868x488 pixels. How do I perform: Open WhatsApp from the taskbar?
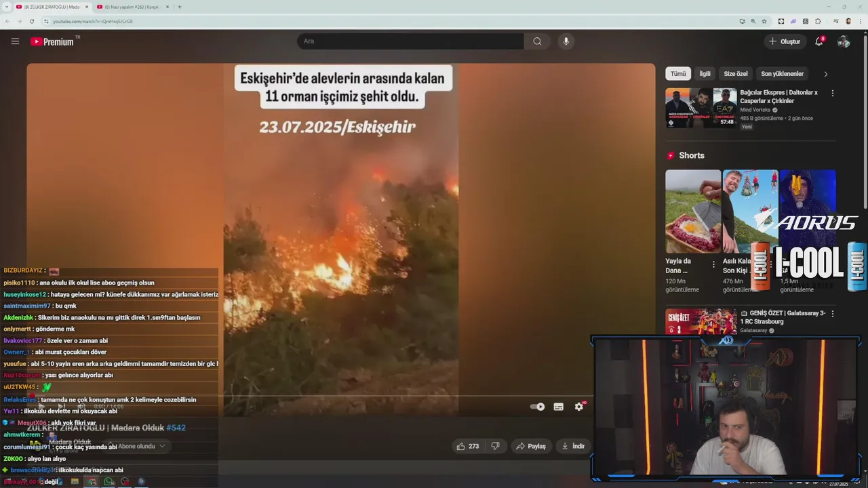point(108,482)
